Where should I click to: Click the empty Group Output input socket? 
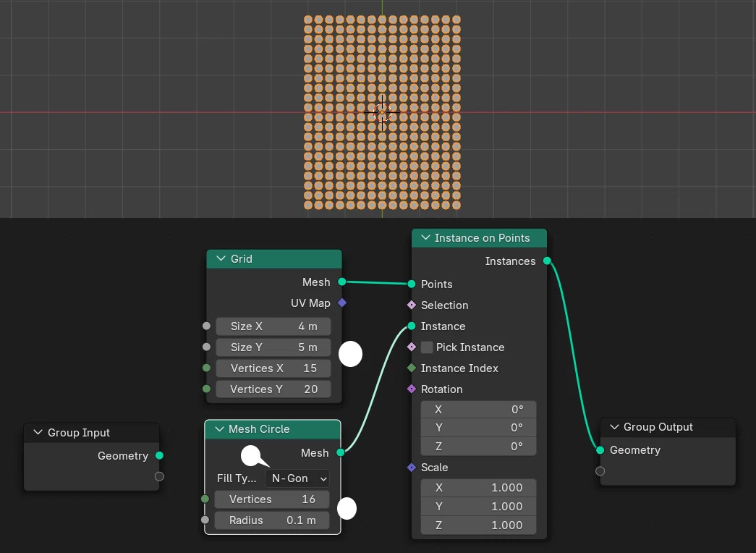(600, 471)
